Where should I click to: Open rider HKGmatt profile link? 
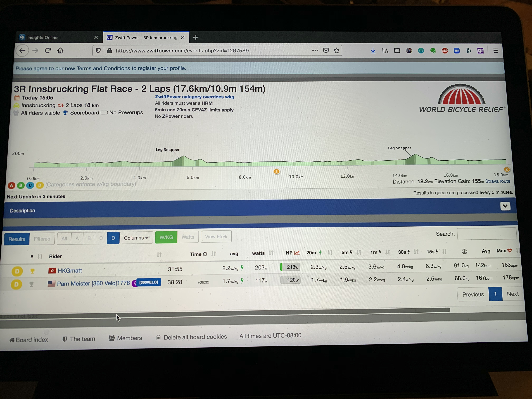tap(70, 271)
